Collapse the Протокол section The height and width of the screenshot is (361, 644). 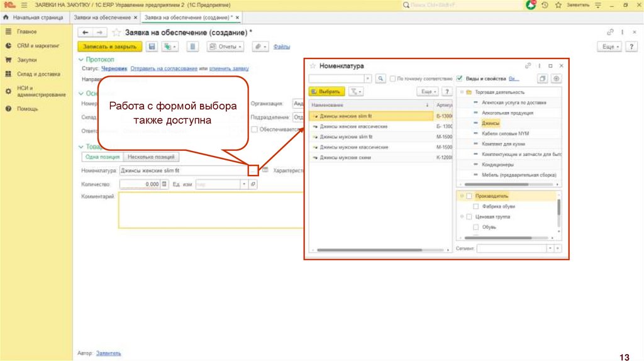[80, 59]
